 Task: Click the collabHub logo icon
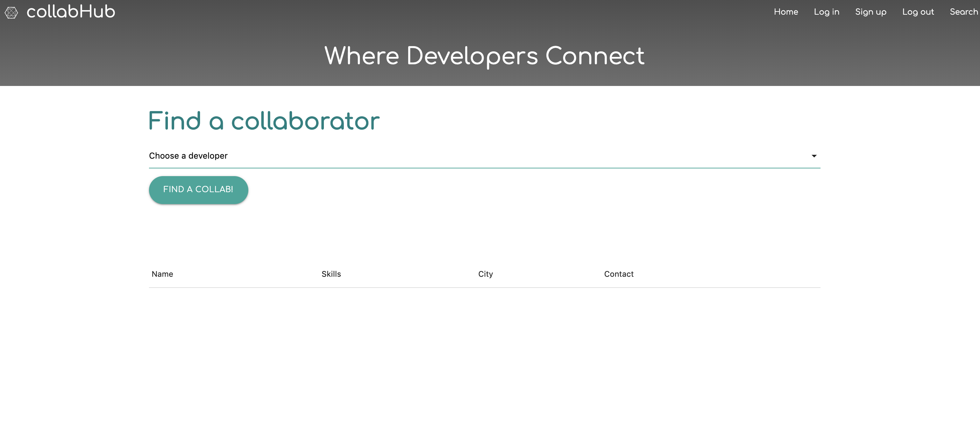pos(11,13)
